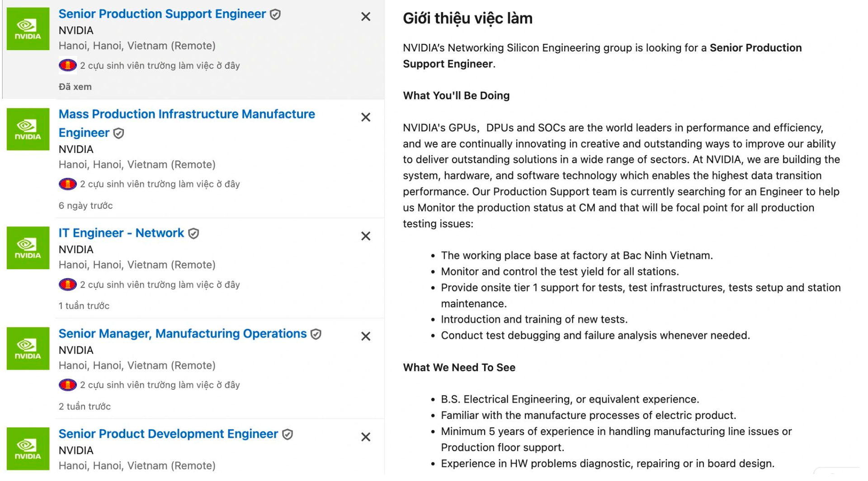Viewport: 868px width, 481px height.
Task: Open the Senior Product Development Engineer job title
Action: click(x=168, y=434)
